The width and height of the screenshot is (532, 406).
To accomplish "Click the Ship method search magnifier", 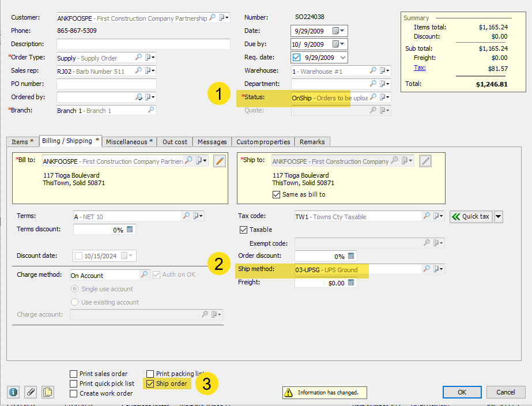I will [427, 269].
